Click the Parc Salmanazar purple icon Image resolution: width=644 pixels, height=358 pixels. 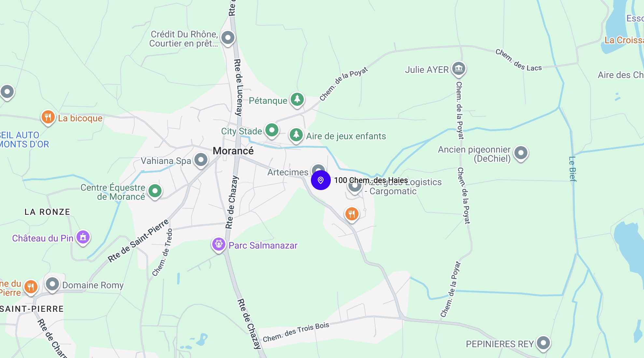(x=219, y=244)
